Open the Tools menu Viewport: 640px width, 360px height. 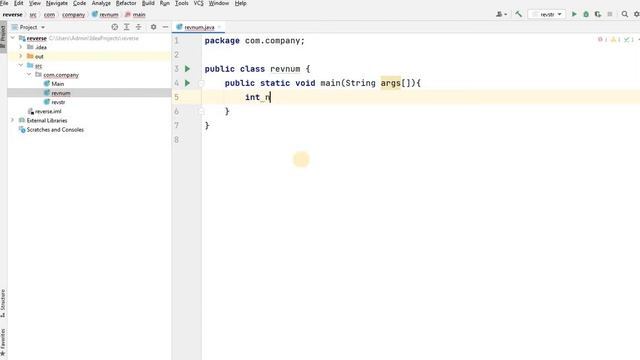pyautogui.click(x=182, y=3)
